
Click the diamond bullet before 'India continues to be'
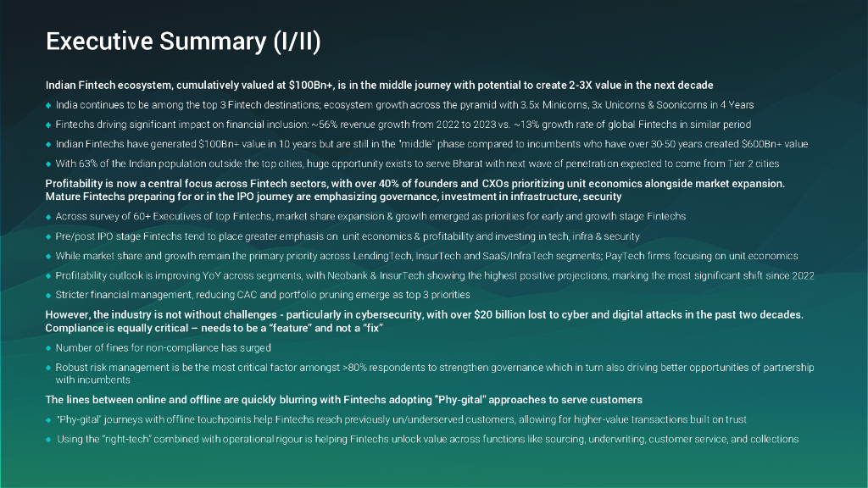tap(48, 105)
